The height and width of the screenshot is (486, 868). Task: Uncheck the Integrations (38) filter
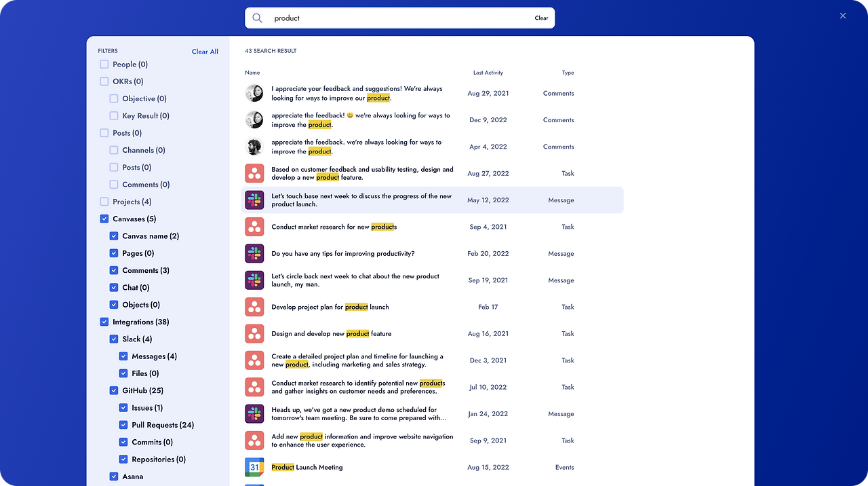tap(104, 322)
